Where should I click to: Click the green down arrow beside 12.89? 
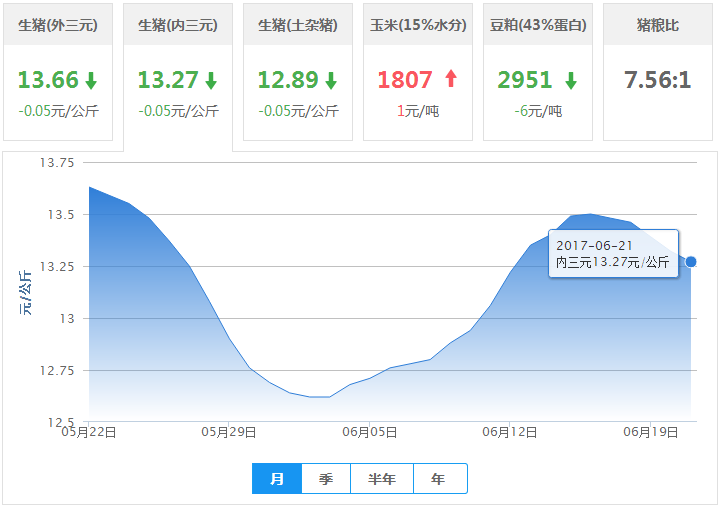tap(331, 81)
